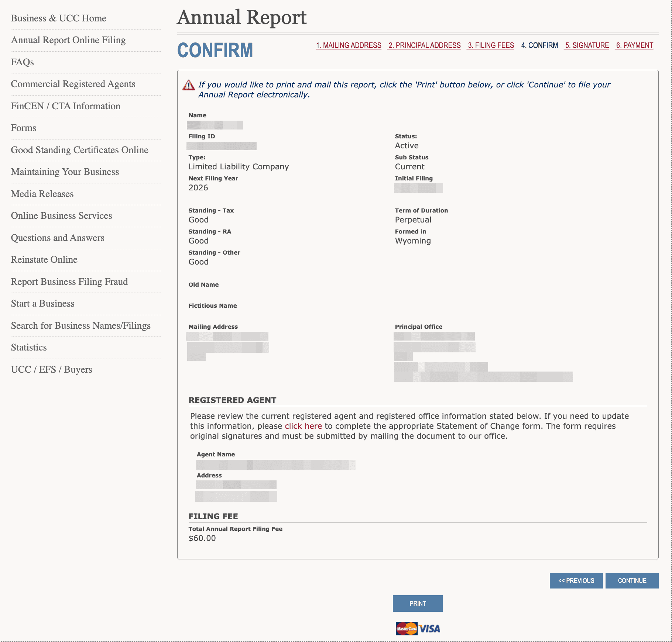Visit the FAQs page

point(23,62)
